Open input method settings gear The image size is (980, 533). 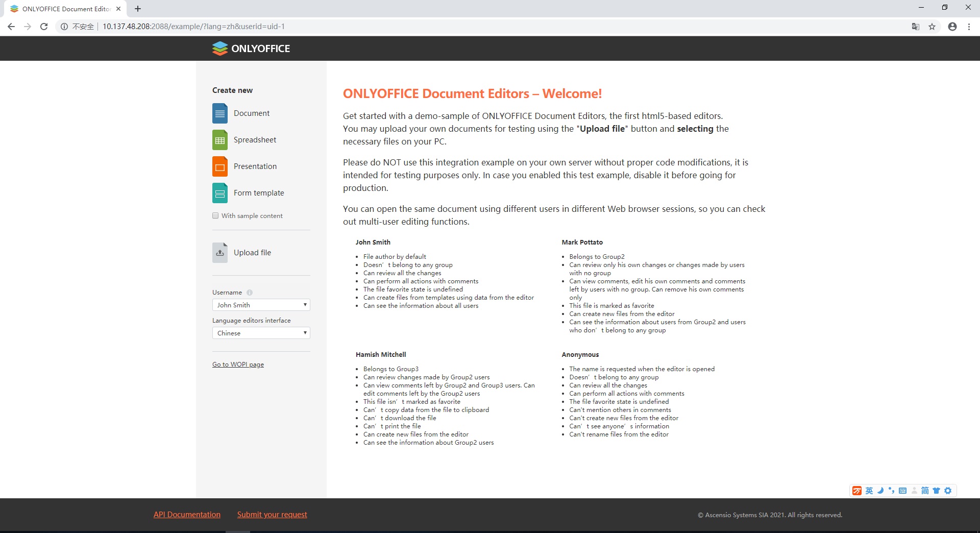click(x=948, y=491)
